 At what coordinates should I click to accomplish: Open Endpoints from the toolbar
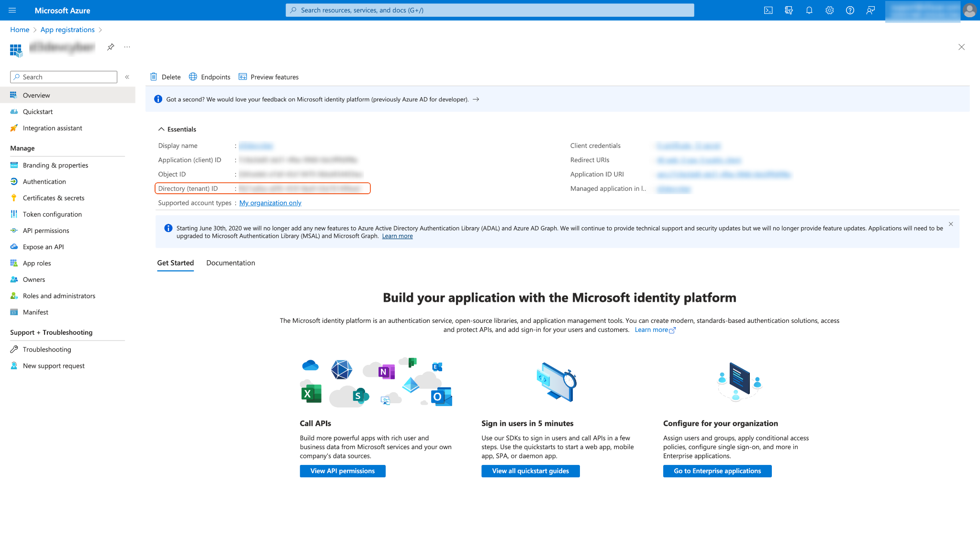click(210, 77)
